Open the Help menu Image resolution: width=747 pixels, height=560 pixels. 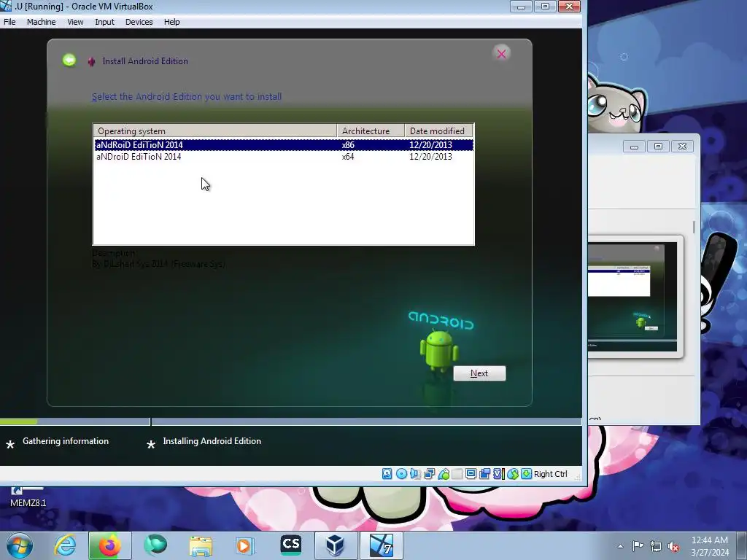171,22
